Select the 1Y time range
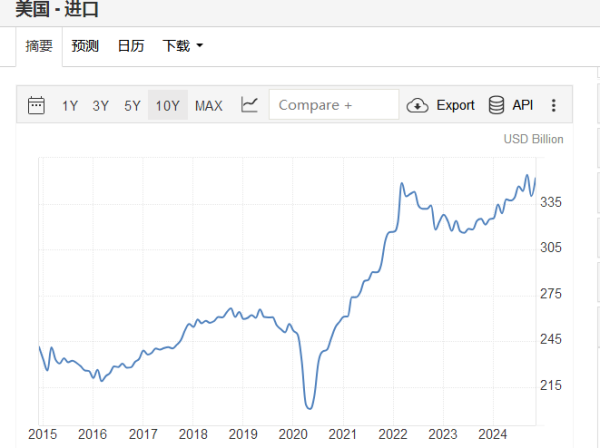 pos(70,106)
